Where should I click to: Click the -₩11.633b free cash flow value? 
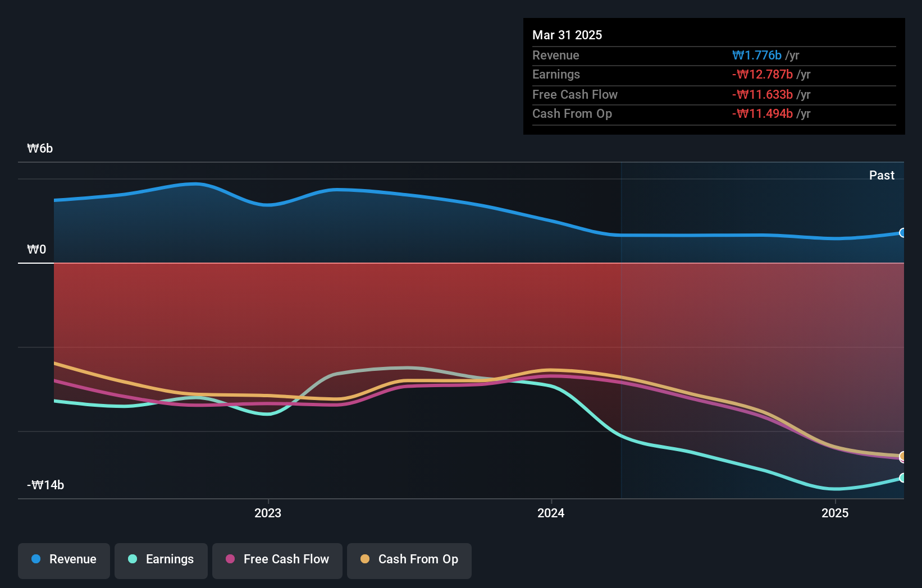pos(763,94)
